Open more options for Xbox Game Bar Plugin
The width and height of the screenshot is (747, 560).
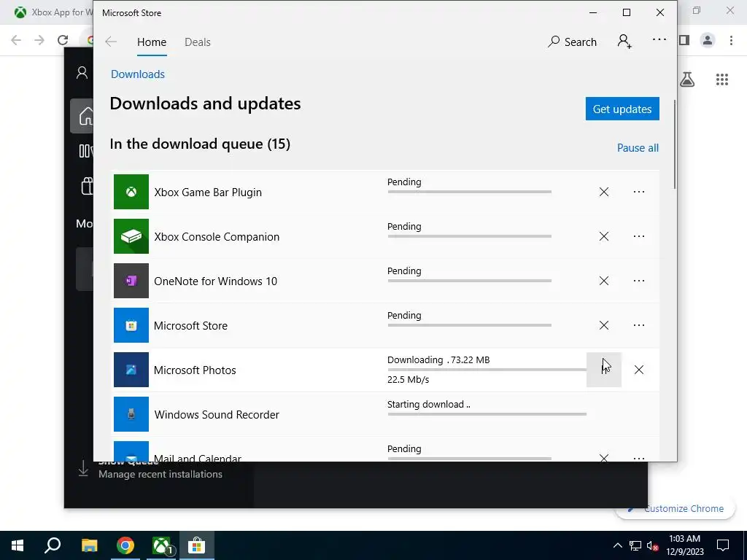coord(639,192)
